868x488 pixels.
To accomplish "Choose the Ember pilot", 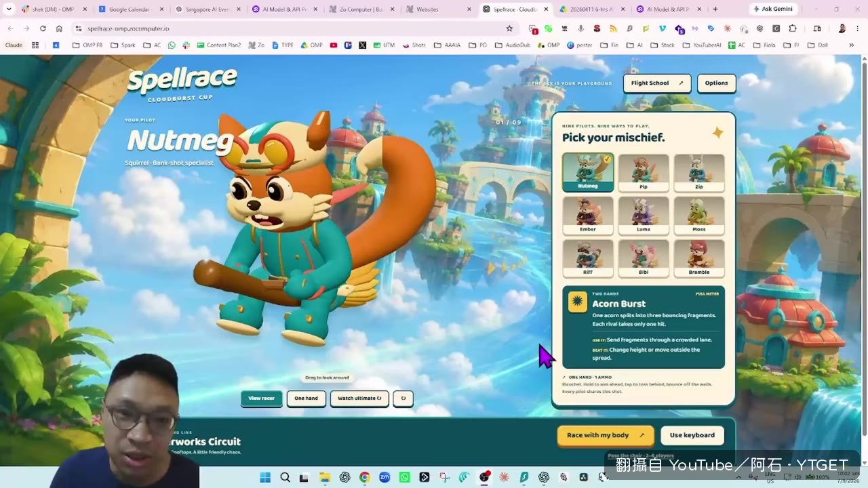I will coord(588,216).
